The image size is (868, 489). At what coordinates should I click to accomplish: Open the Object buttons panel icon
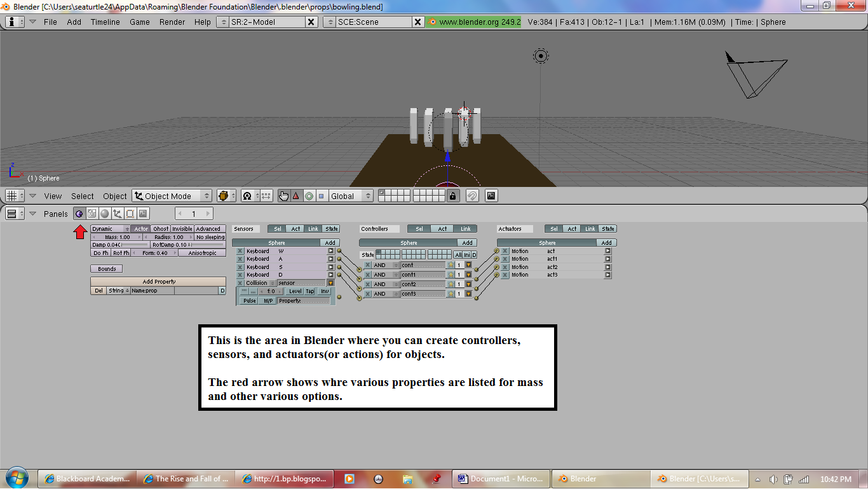(118, 213)
